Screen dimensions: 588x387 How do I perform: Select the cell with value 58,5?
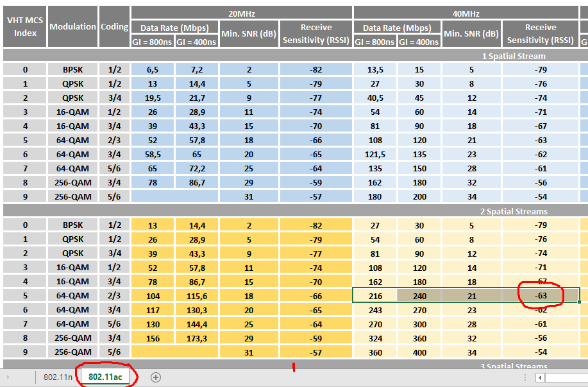click(x=152, y=154)
